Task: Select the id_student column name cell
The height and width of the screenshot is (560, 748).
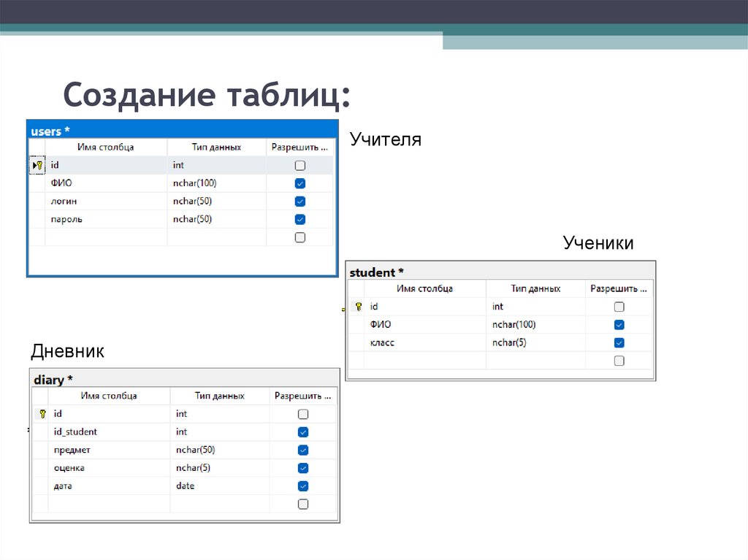Action: 109,432
